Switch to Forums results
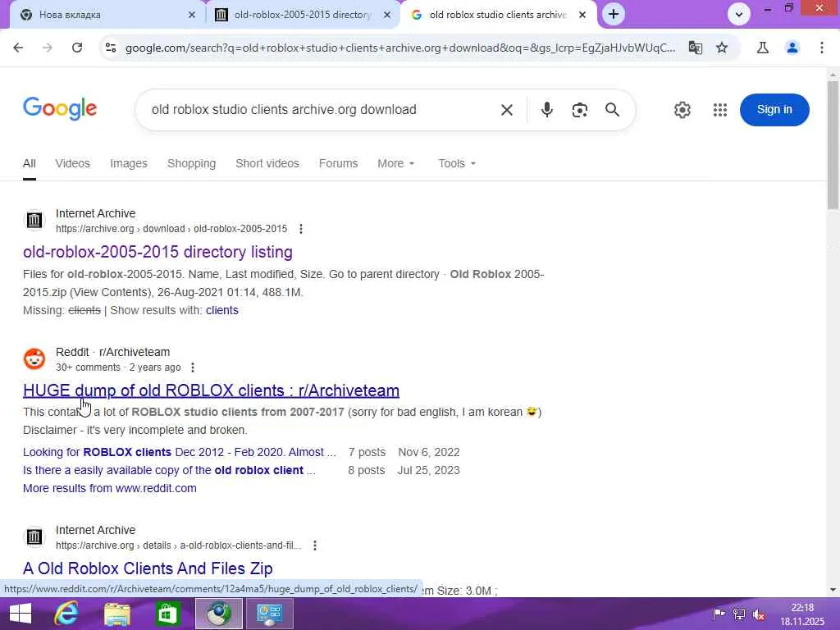Viewport: 840px width, 630px height. tap(338, 163)
